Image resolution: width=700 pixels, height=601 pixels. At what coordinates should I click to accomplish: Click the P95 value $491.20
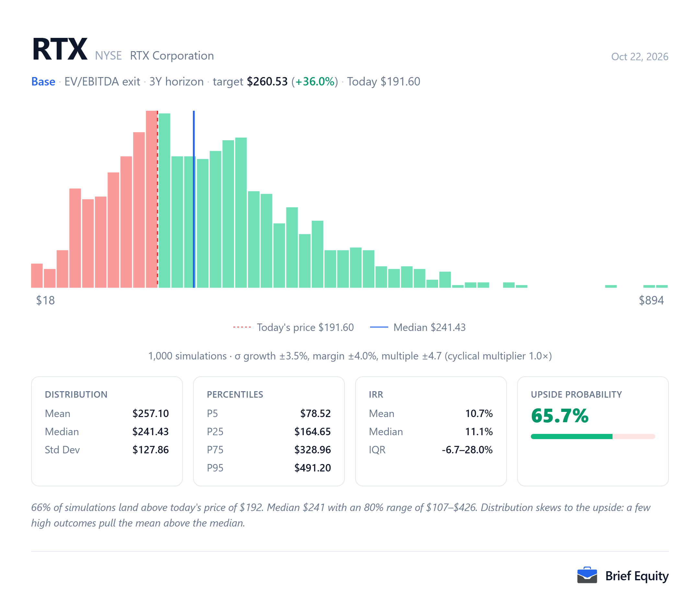tap(312, 468)
